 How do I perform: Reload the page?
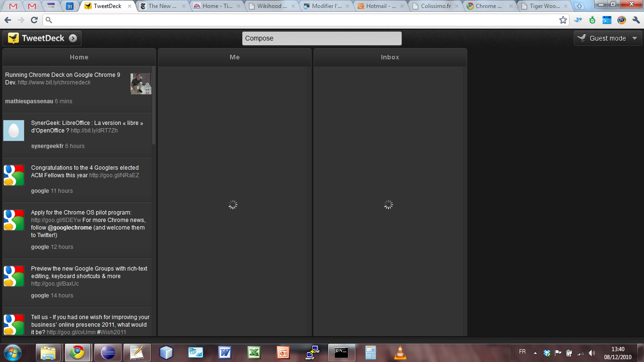[x=34, y=20]
